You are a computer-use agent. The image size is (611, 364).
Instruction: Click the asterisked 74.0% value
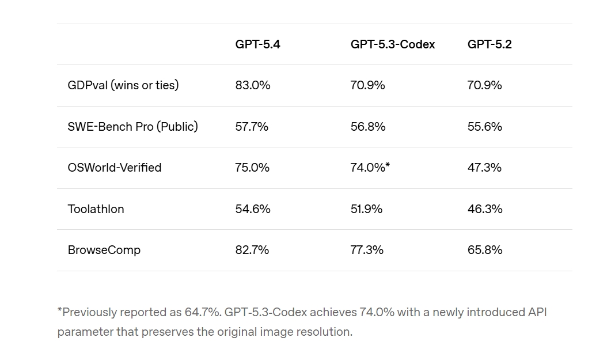370,168
